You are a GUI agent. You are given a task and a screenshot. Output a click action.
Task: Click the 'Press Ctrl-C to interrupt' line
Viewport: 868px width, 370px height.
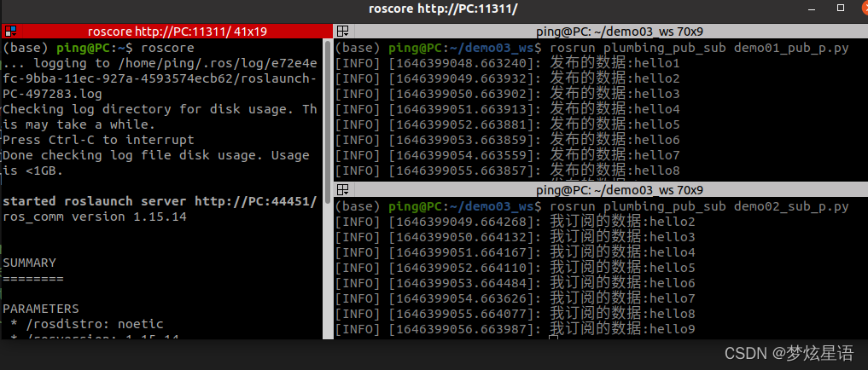click(98, 140)
